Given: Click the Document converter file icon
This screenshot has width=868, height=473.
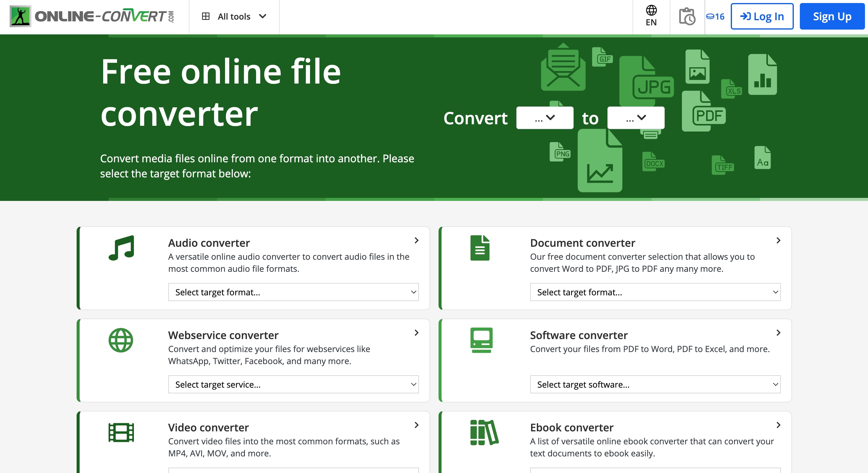Looking at the screenshot, I should click(x=480, y=248).
